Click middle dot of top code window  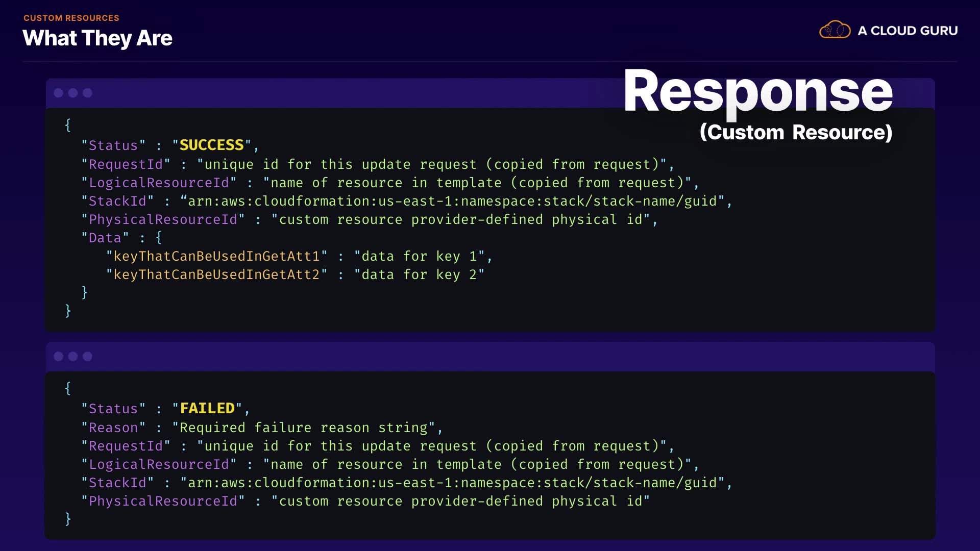[73, 93]
